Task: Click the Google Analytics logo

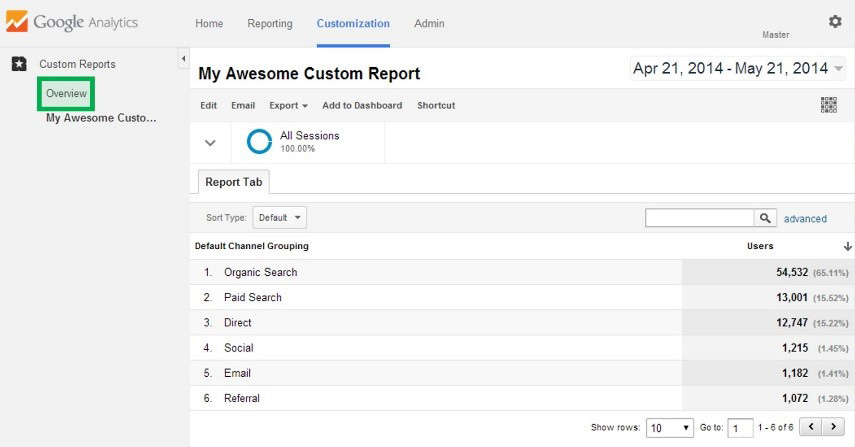Action: click(x=72, y=22)
